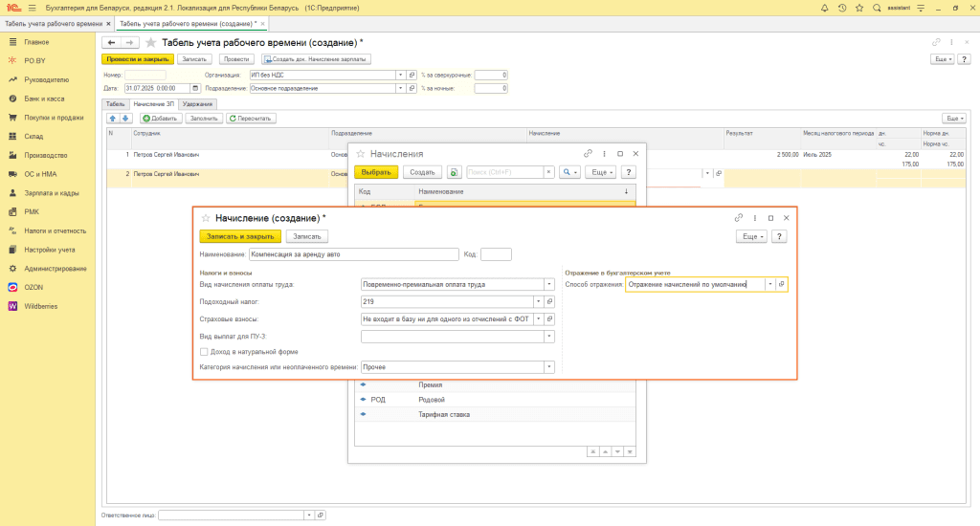Expand Вид начисления оплаты труда dropdown
The image size is (980, 526).
click(x=549, y=284)
